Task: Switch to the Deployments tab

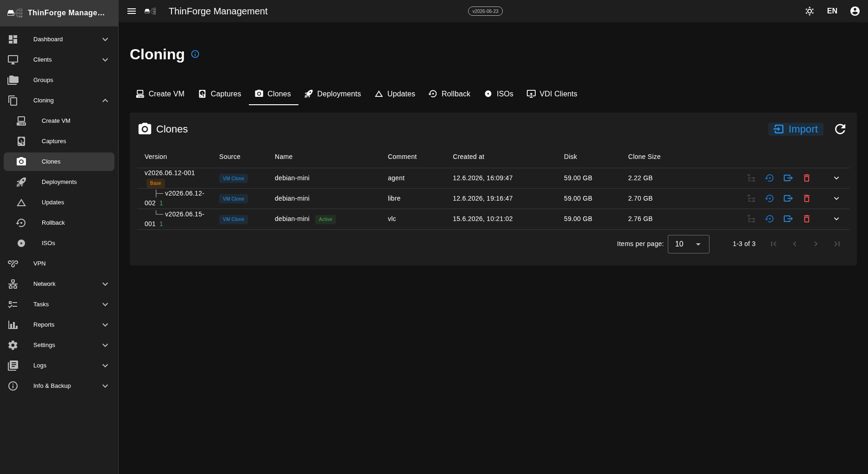Action: pos(332,94)
